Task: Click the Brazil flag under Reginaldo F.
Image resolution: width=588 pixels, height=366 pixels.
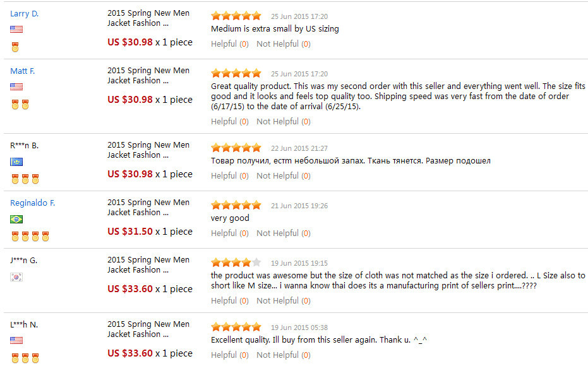Action: pyautogui.click(x=16, y=219)
